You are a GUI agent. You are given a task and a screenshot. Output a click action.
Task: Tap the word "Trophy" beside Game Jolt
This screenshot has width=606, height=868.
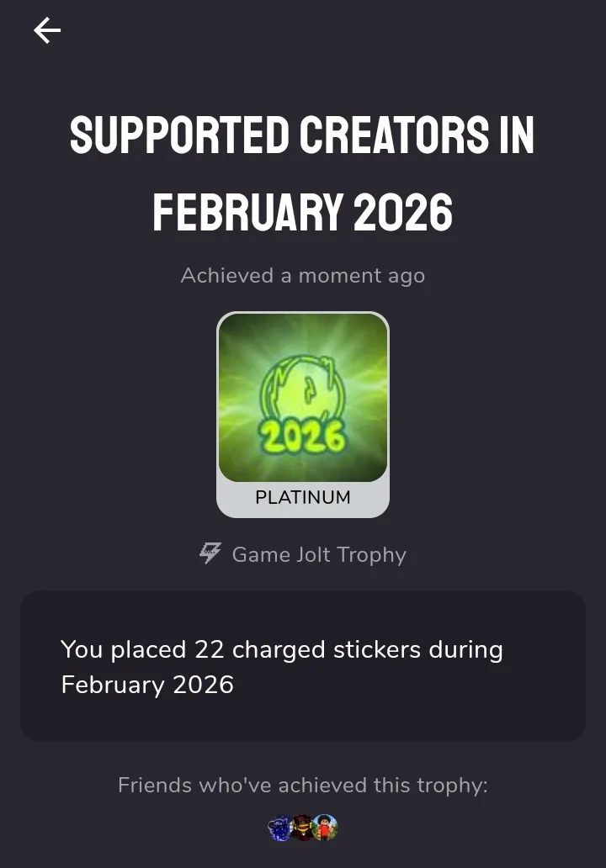(x=371, y=555)
